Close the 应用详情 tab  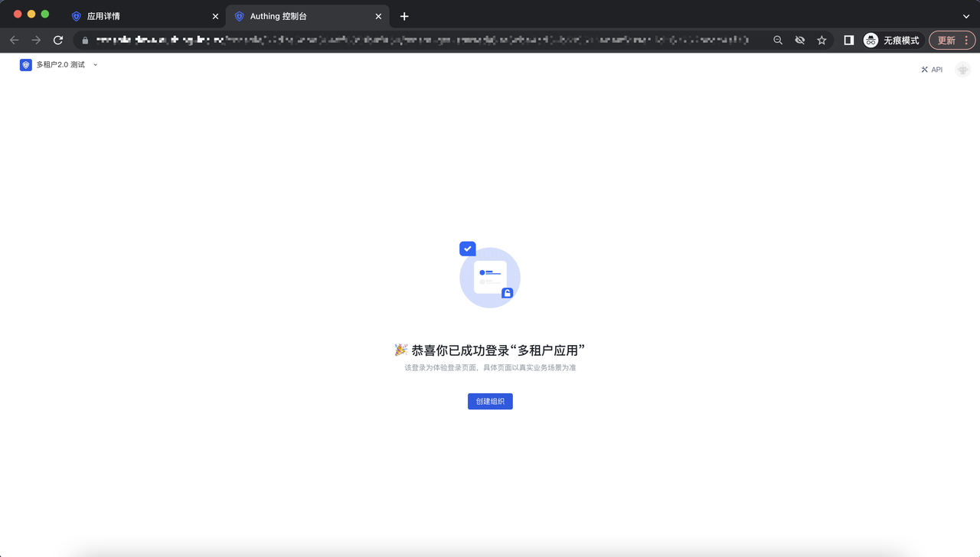coord(215,16)
